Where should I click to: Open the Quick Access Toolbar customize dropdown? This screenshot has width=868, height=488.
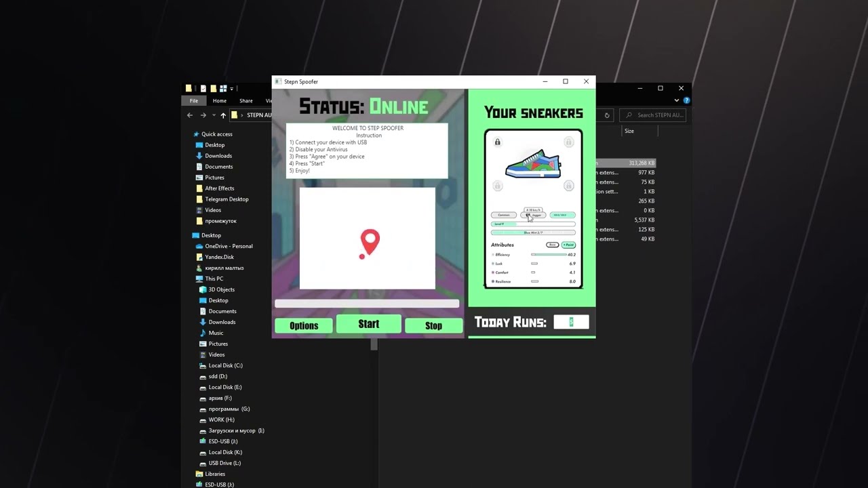231,88
